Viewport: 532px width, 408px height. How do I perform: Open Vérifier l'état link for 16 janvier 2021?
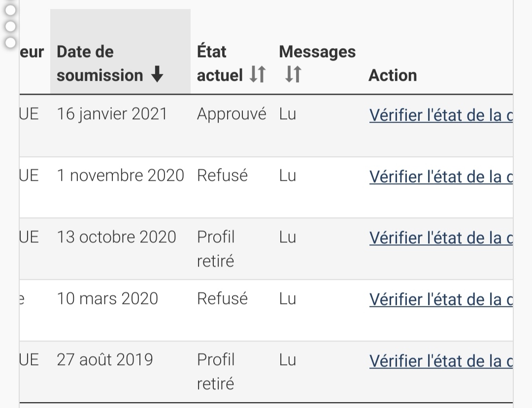[x=441, y=115]
